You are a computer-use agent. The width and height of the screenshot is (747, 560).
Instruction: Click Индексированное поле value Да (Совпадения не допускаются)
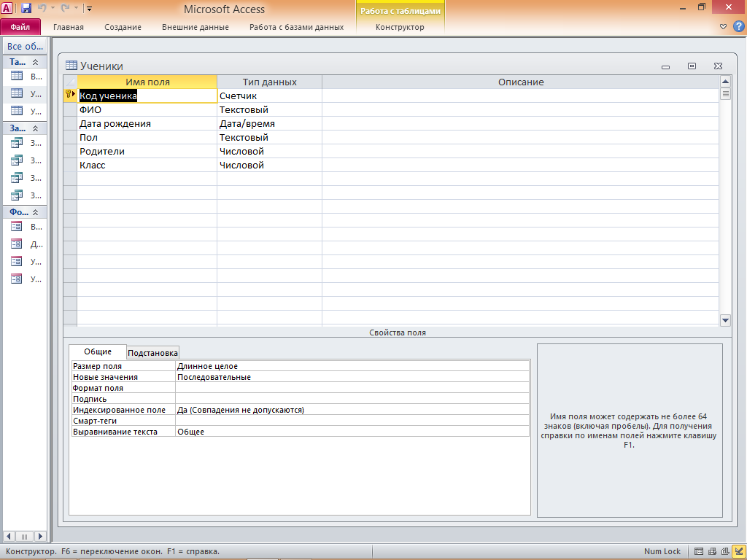(x=352, y=410)
